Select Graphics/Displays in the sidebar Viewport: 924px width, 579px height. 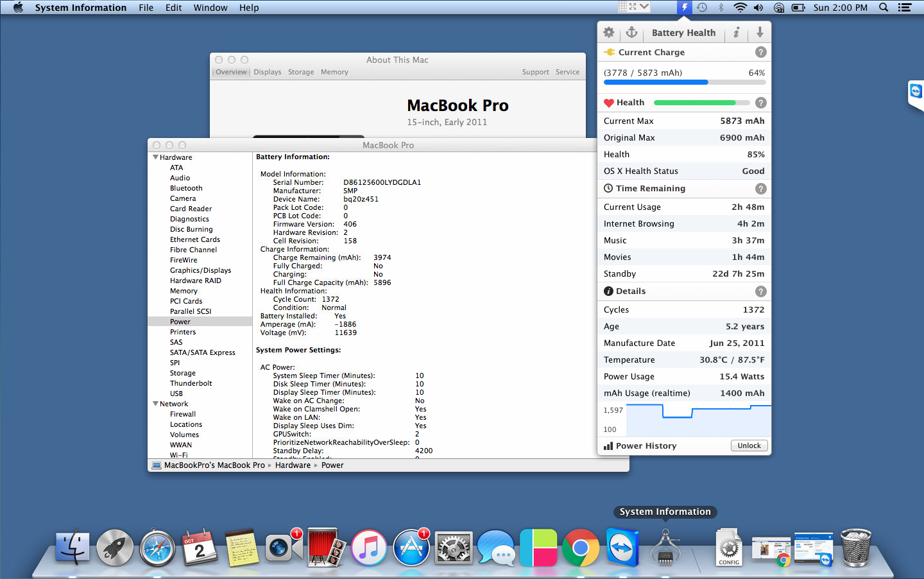200,270
